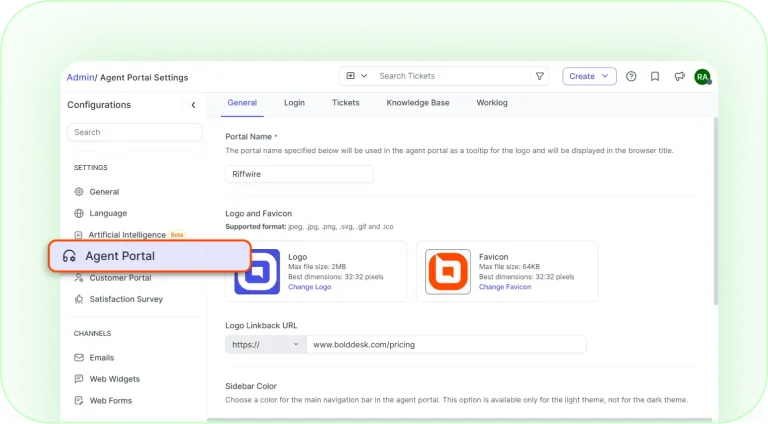The image size is (768, 424).
Task: Click the Logo and Favicon heading
Action: tap(259, 213)
